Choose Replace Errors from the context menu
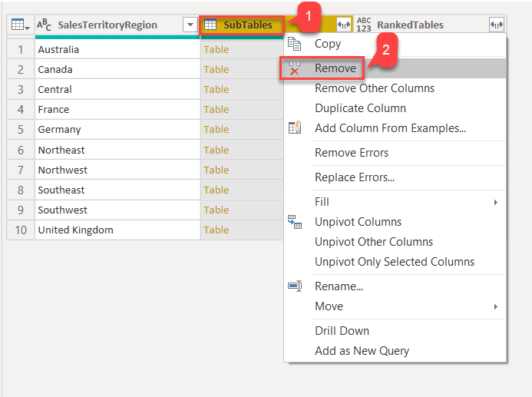 click(x=355, y=177)
